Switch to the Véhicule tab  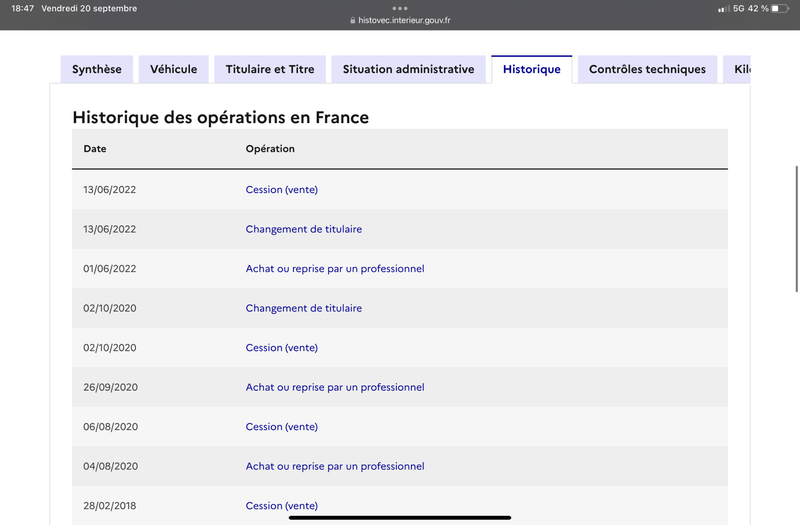173,69
